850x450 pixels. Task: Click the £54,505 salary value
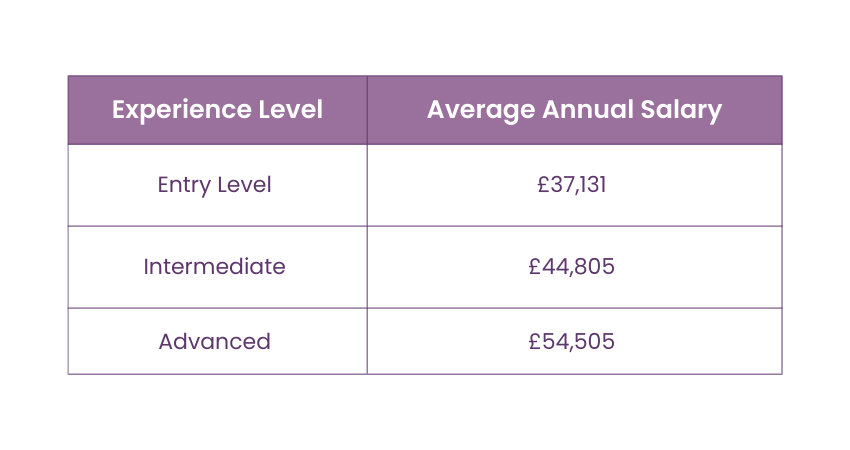[572, 341]
